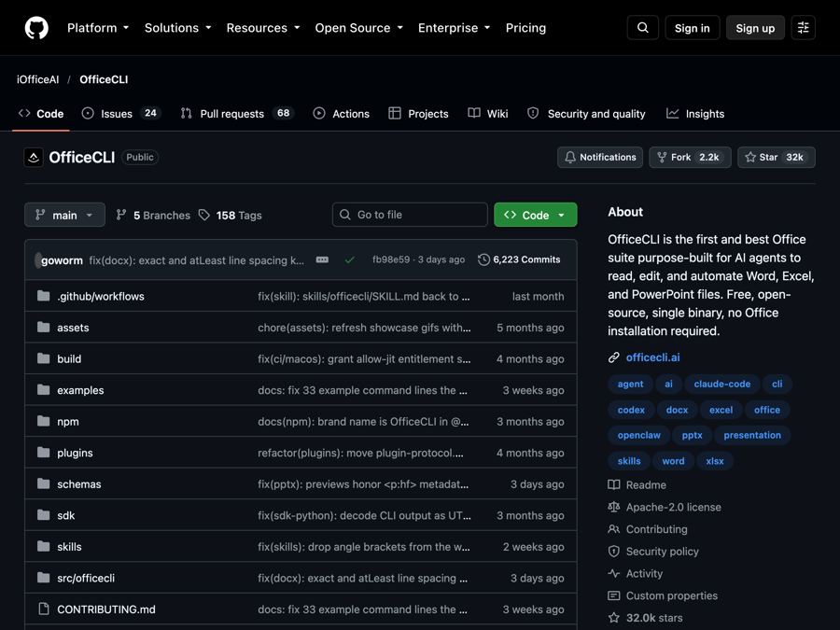Viewport: 840px width, 630px height.
Task: Click the presentation topic tag
Action: 752,435
